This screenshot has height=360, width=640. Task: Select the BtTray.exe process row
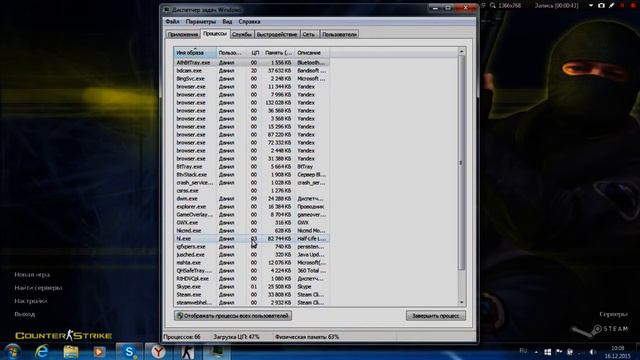tap(251, 167)
